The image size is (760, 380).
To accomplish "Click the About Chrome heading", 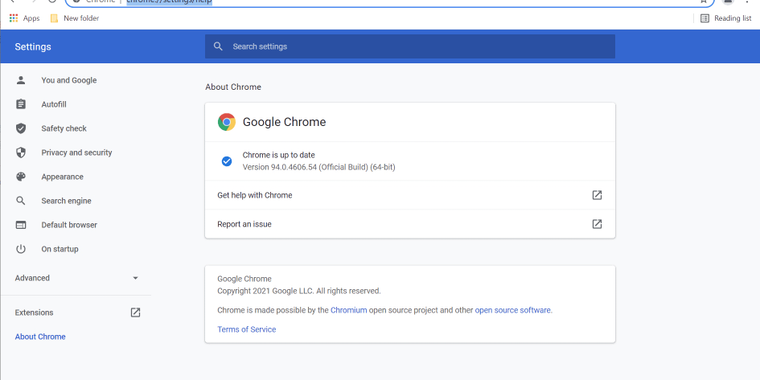I will [x=233, y=87].
